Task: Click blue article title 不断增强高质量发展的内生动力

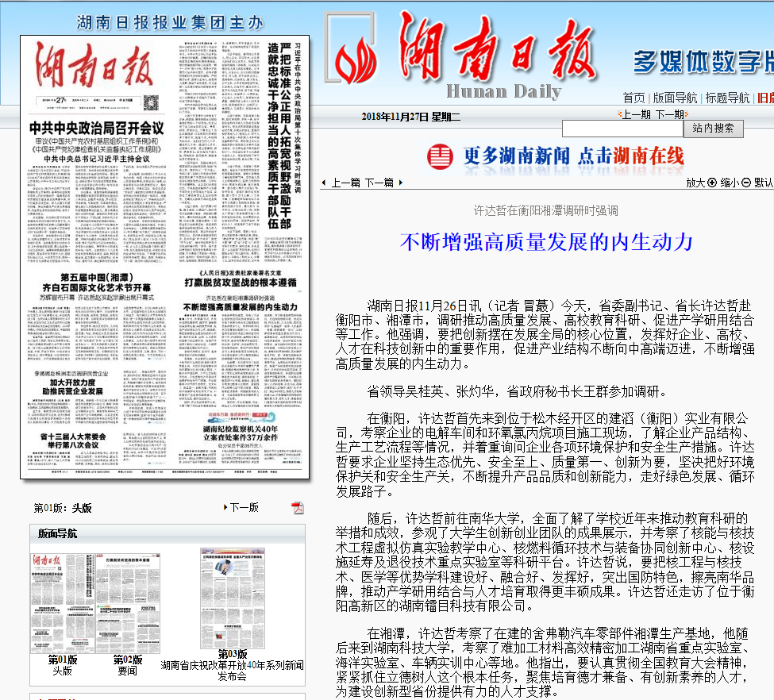Action: point(546,242)
